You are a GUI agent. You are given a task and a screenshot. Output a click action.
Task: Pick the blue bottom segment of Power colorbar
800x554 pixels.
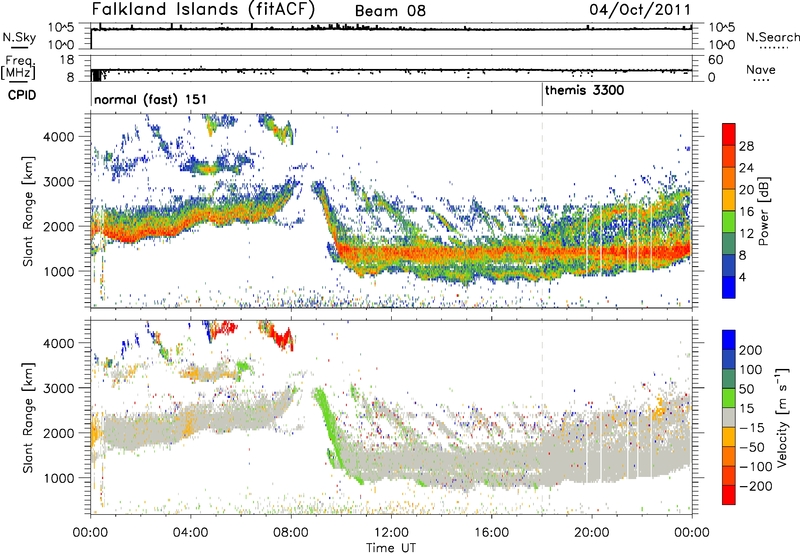(729, 287)
